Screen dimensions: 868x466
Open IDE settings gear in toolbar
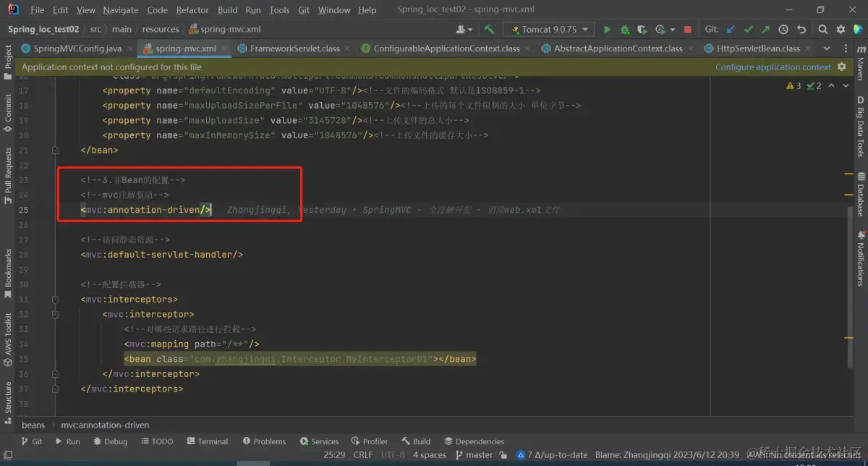[841, 30]
